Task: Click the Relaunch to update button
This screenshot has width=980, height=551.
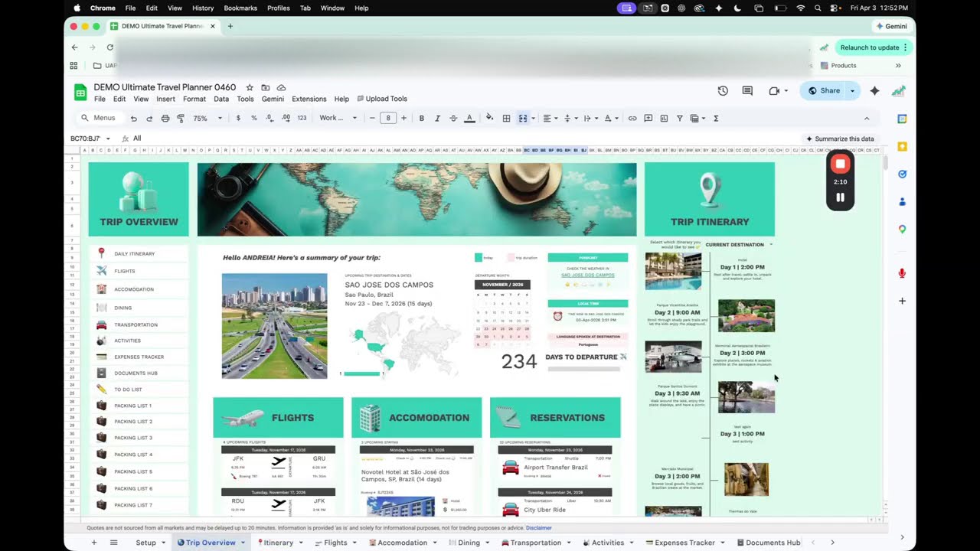Action: point(869,47)
